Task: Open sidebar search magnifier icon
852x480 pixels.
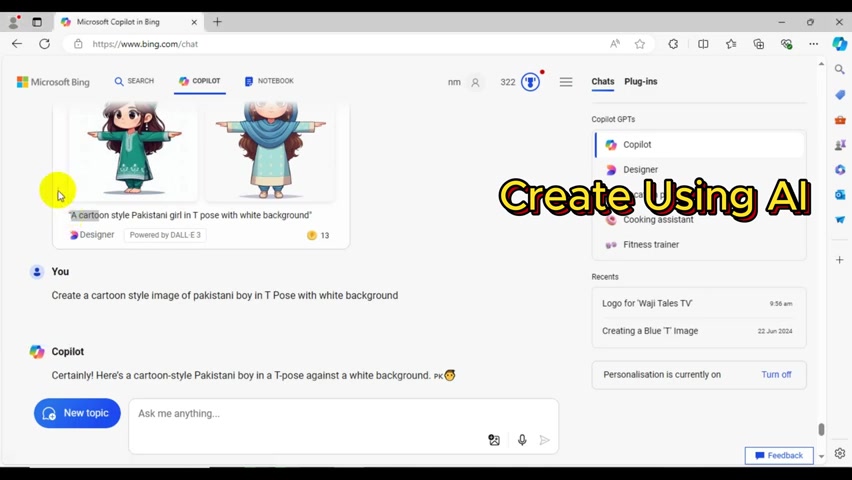Action: pos(840,70)
